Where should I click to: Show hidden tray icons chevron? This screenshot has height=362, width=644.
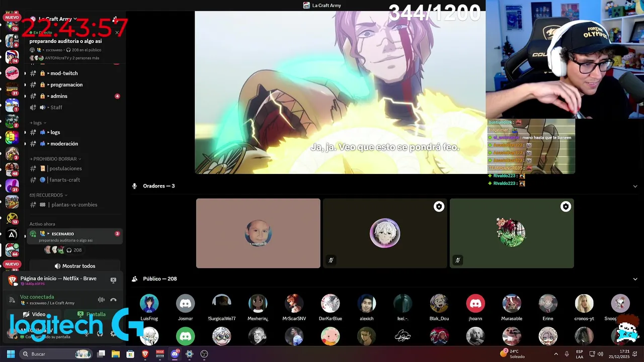click(x=555, y=354)
